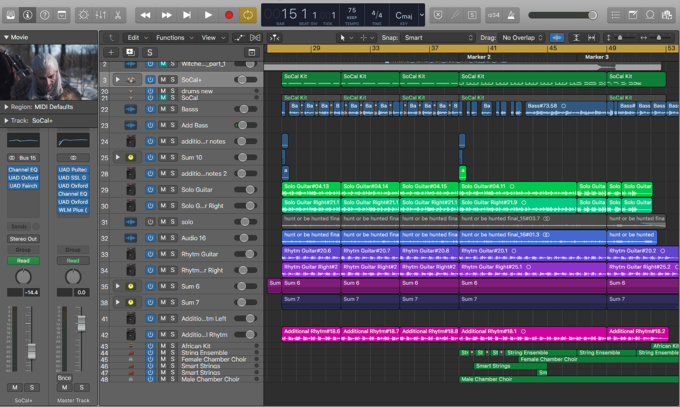The width and height of the screenshot is (680, 407).
Task: Click the red Record button
Action: pos(229,15)
